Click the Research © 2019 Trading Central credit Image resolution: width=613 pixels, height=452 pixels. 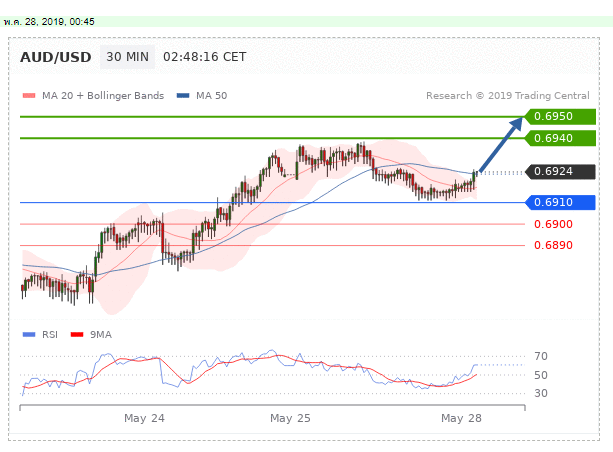(507, 96)
